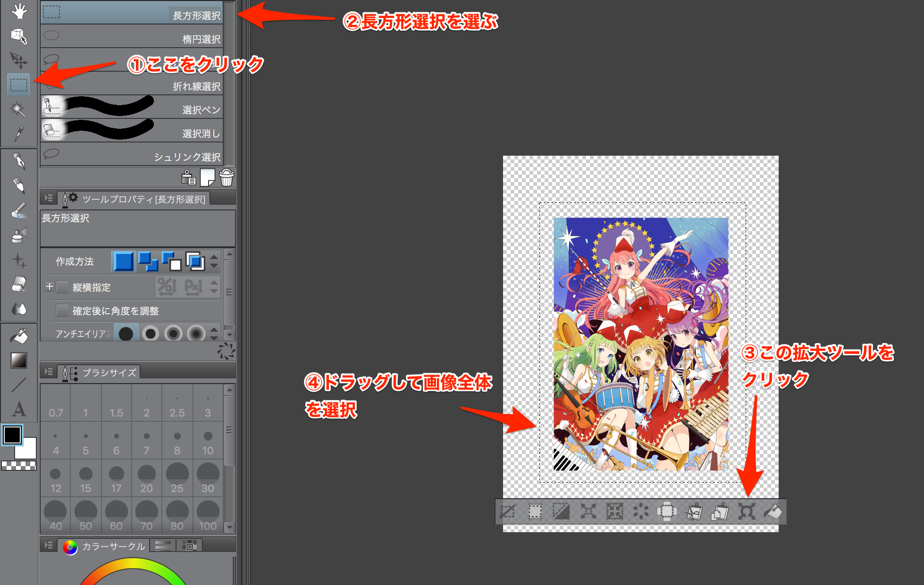Select the Operation object tool with cube icon
The height and width of the screenshot is (585, 924).
point(19,36)
